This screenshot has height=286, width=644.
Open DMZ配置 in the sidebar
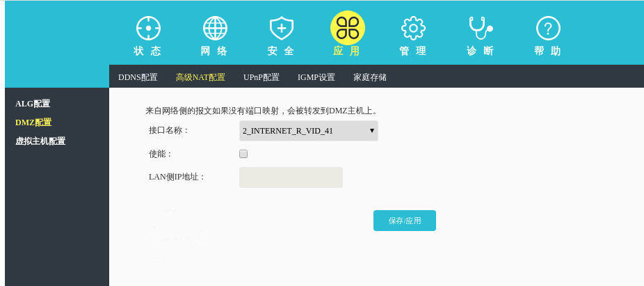click(33, 122)
